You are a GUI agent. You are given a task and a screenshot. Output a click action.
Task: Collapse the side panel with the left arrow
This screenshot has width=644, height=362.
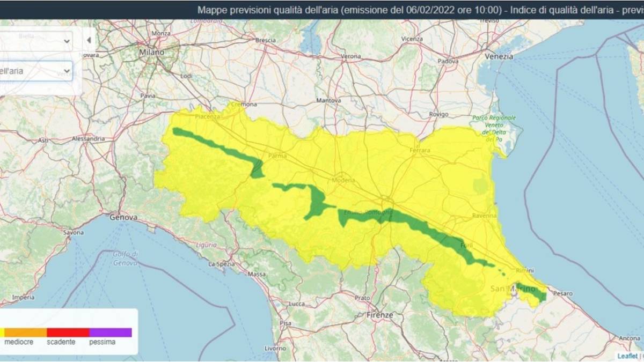pyautogui.click(x=88, y=40)
